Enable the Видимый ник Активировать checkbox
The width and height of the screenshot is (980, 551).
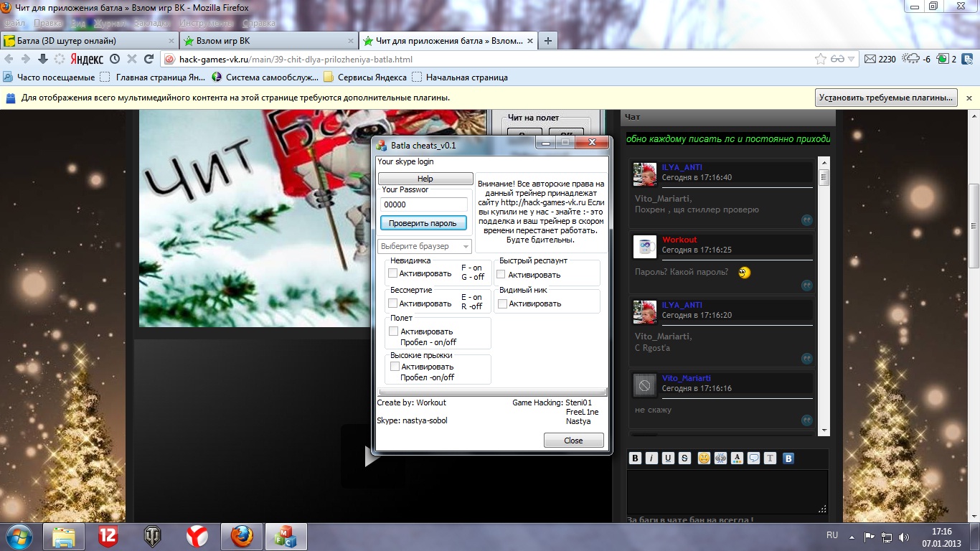click(502, 303)
